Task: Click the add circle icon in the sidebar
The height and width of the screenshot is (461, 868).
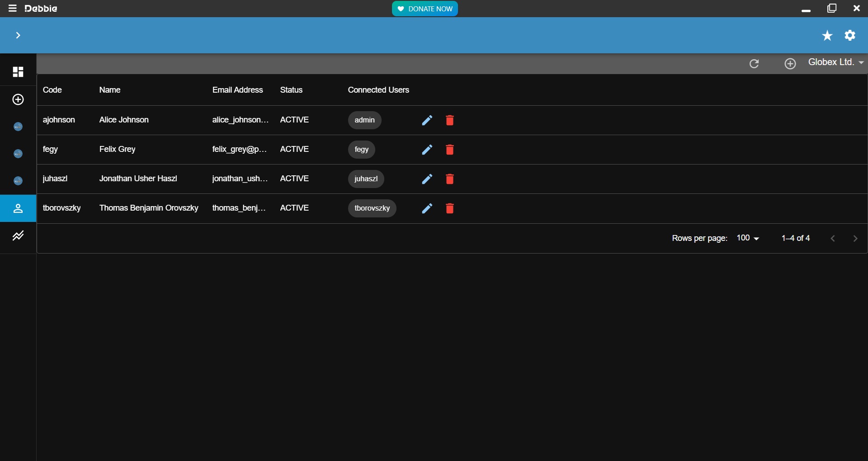Action: [x=18, y=99]
